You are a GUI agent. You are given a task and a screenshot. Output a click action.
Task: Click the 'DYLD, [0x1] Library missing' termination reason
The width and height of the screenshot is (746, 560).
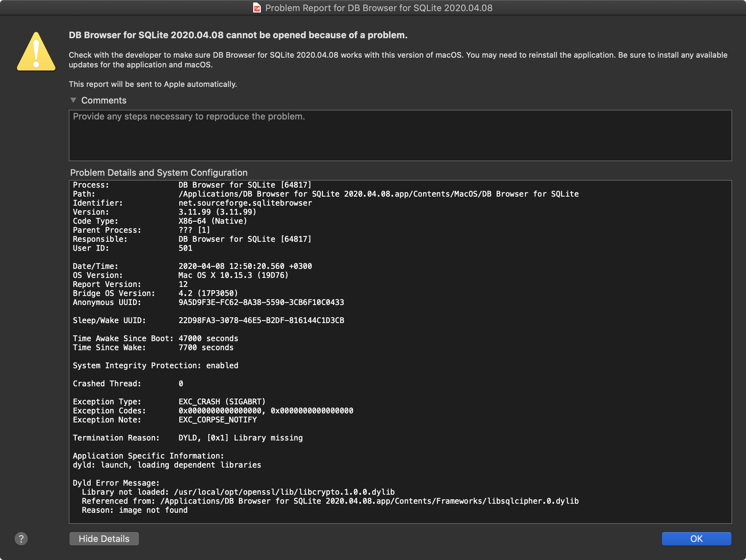coord(240,438)
